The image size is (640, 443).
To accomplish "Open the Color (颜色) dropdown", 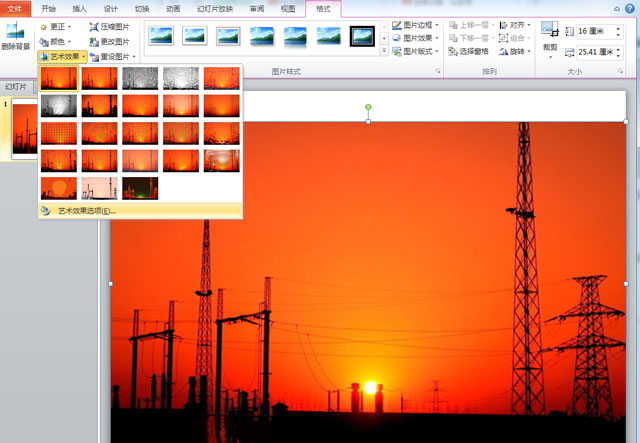I will 56,42.
